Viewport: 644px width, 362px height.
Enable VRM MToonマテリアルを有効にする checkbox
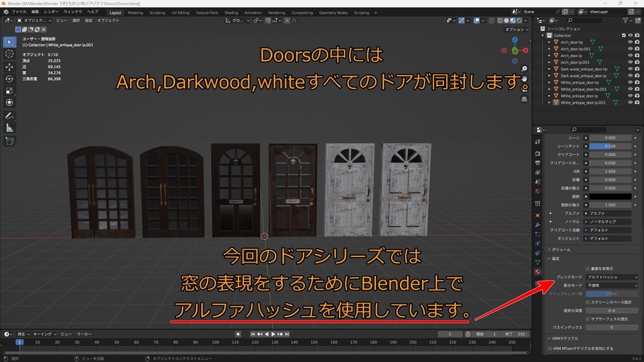[x=550, y=348]
